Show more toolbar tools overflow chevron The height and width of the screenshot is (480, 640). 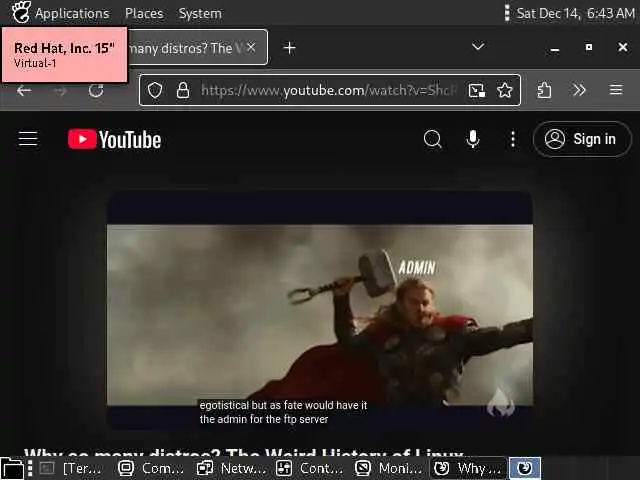[579, 90]
